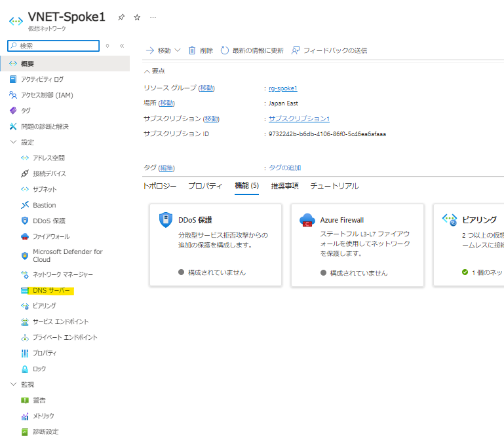Open the サブスクリプション1 link
The image size is (504, 438).
point(300,119)
